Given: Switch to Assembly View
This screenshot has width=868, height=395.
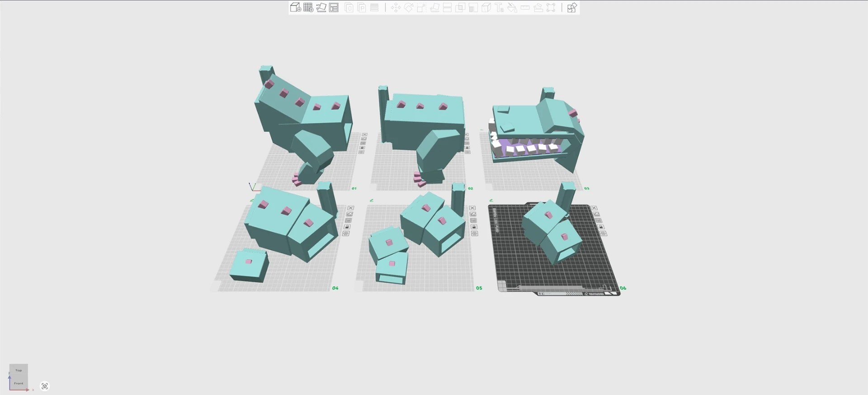Looking at the screenshot, I should pyautogui.click(x=572, y=7).
